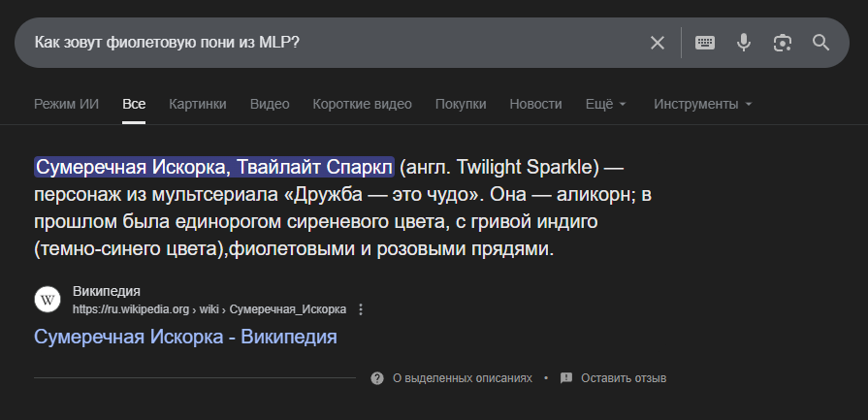This screenshot has height=420, width=868.
Task: Open the Новости tab
Action: coord(535,104)
